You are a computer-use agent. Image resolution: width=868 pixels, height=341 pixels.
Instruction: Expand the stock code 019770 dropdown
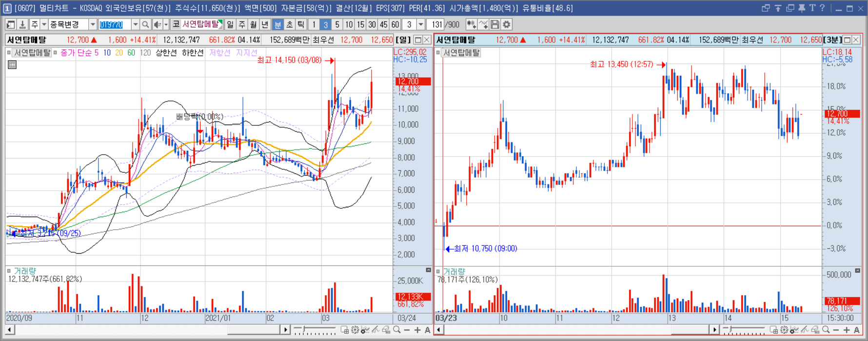coord(136,24)
